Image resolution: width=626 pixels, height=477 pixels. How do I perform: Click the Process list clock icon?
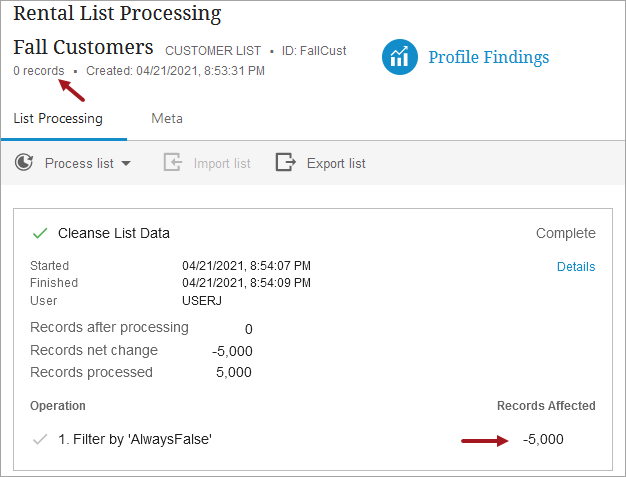click(25, 163)
